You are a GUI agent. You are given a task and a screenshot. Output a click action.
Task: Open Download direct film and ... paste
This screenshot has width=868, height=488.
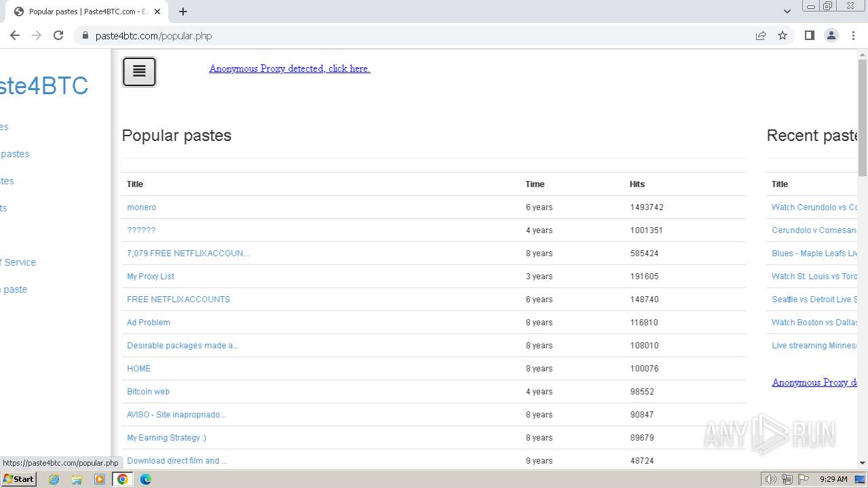[177, 461]
